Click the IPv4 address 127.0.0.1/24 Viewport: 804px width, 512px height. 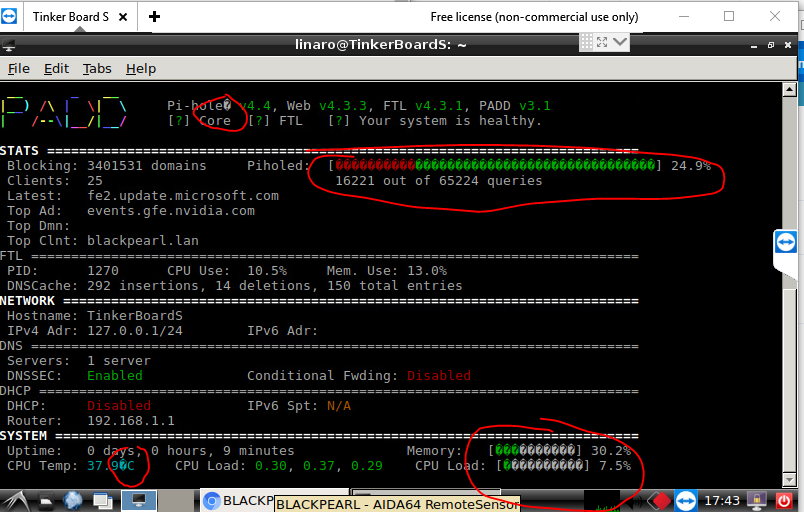pyautogui.click(x=135, y=331)
